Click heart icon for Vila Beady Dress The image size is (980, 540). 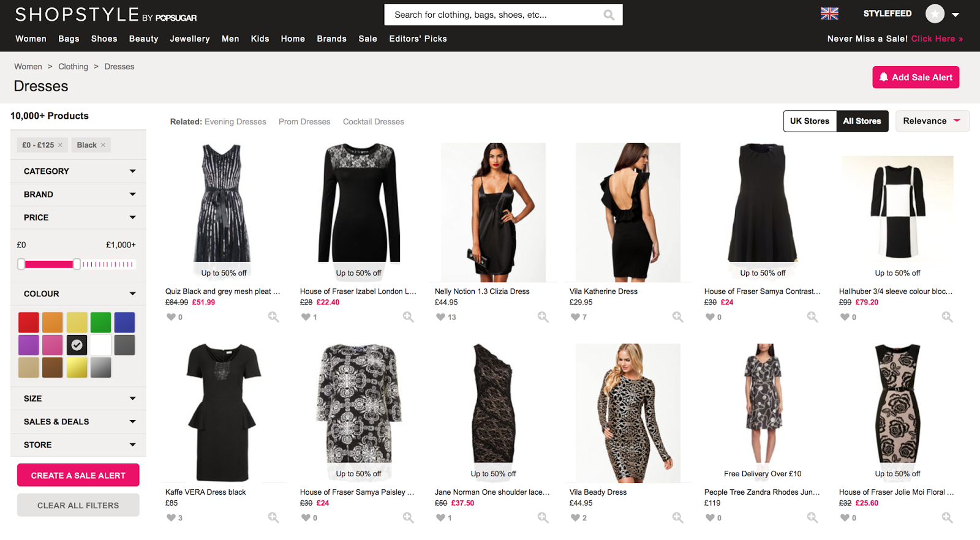[575, 518]
